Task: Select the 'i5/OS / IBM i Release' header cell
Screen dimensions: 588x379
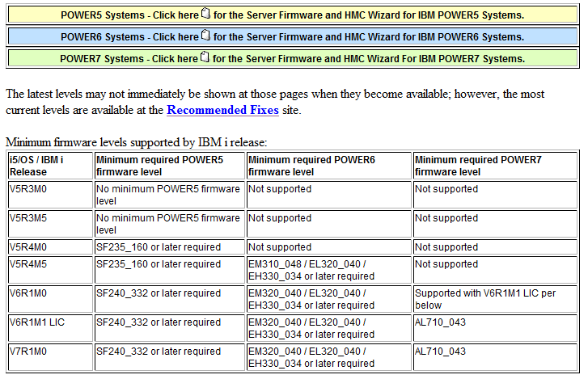Action: pyautogui.click(x=50, y=166)
